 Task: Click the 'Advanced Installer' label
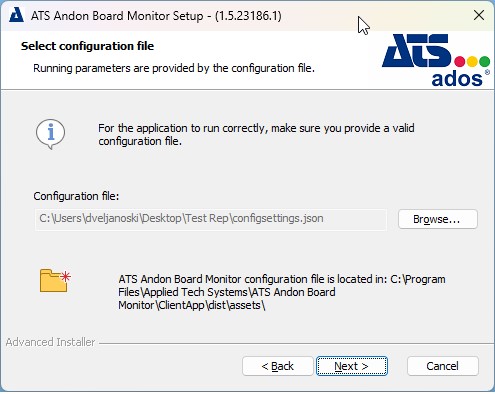(50, 342)
